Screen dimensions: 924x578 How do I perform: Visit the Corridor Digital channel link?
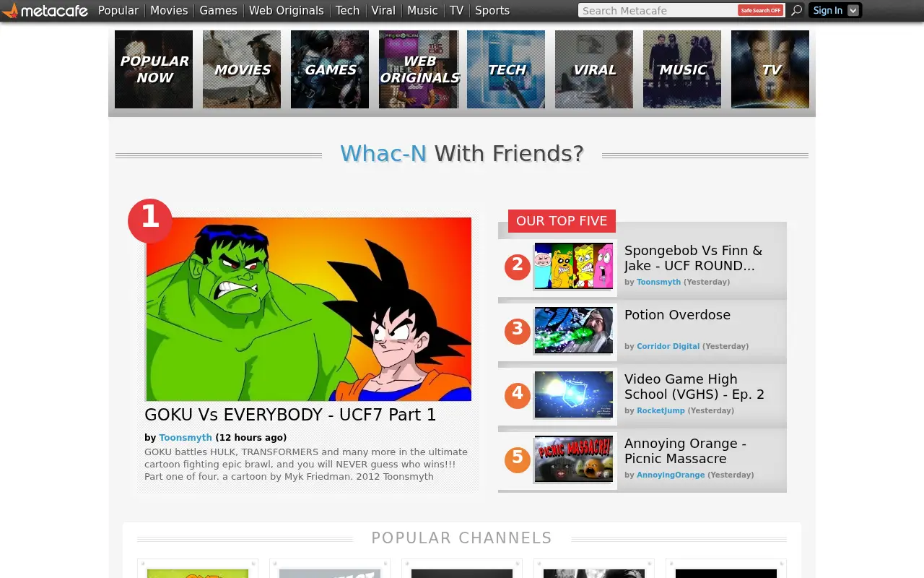pyautogui.click(x=668, y=346)
